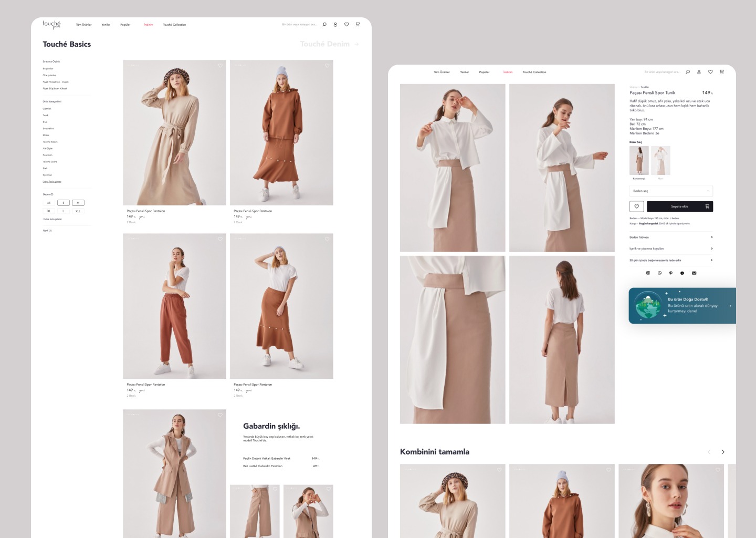Image resolution: width=756 pixels, height=538 pixels.
Task: Go to next Kombinini tamamla items
Action: 723,452
